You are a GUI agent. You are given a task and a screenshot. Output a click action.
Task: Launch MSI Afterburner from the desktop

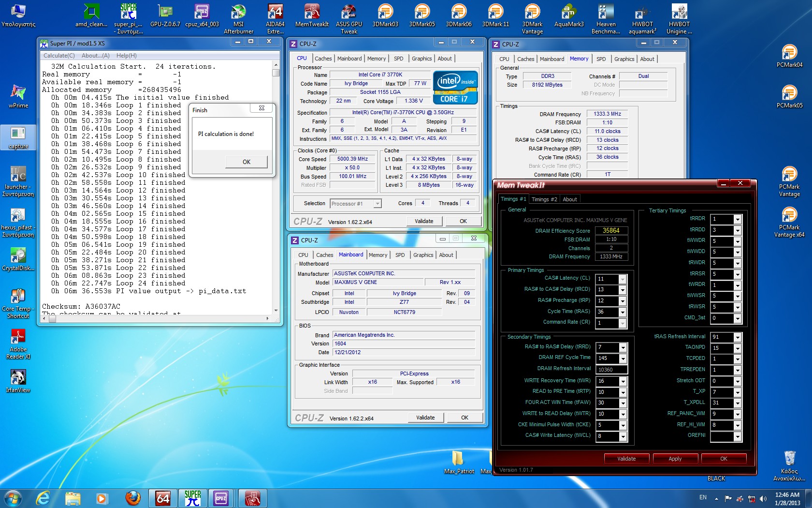[238, 19]
